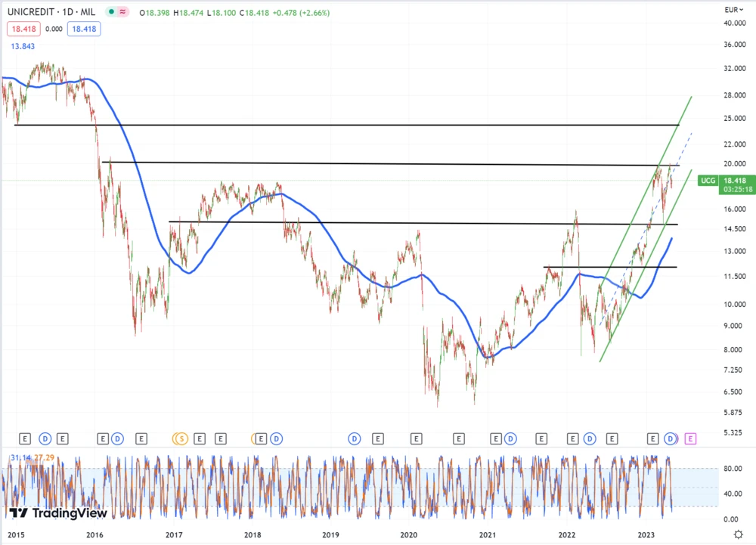Click the orange split S marker
756x545 pixels.
(x=180, y=438)
